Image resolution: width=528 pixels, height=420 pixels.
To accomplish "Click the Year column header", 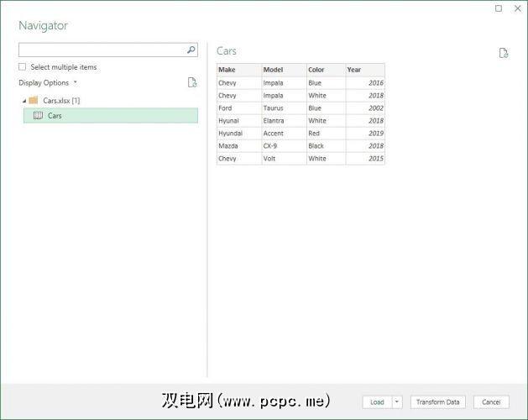I will coord(365,70).
